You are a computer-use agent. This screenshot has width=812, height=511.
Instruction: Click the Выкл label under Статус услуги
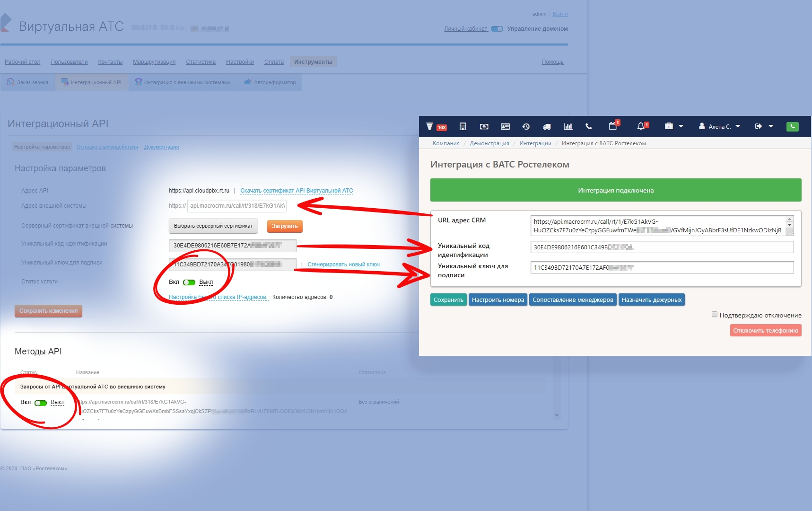pyautogui.click(x=206, y=282)
